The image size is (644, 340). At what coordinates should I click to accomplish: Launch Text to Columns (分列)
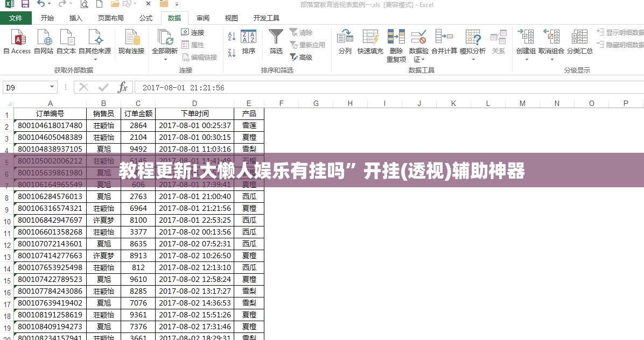(345, 41)
